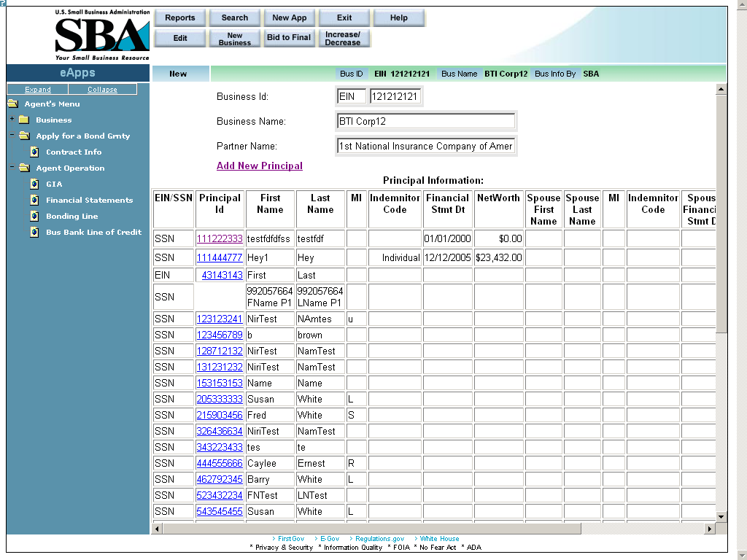Collapse the Apply for a Bond Grnty node
The image size is (747, 560).
[x=12, y=136]
